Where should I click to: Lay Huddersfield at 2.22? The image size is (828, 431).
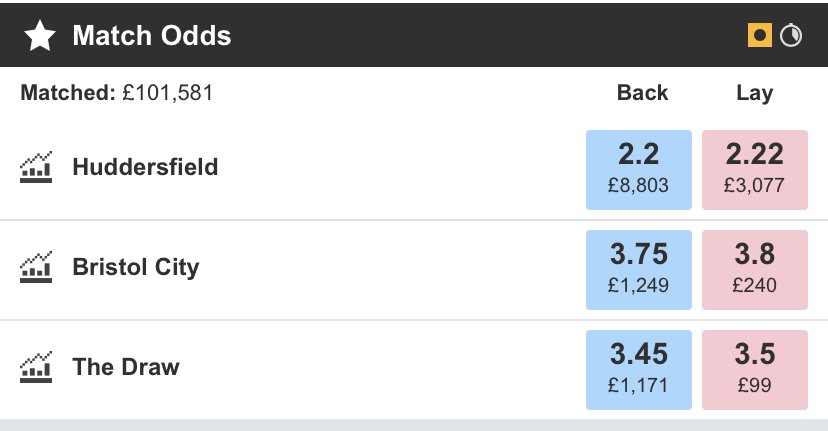point(755,169)
